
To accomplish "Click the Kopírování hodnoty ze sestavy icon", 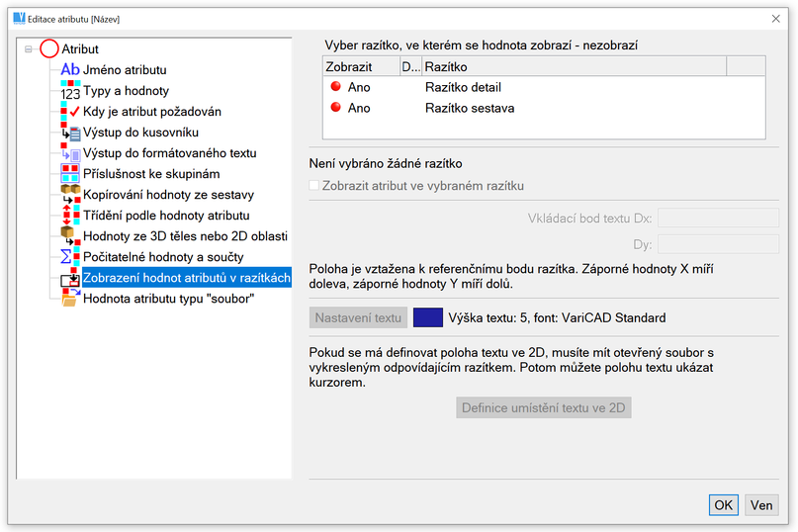I will coord(69,194).
